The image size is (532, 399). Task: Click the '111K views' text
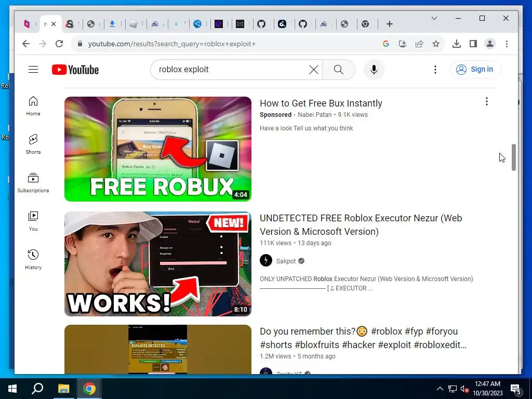coord(275,243)
